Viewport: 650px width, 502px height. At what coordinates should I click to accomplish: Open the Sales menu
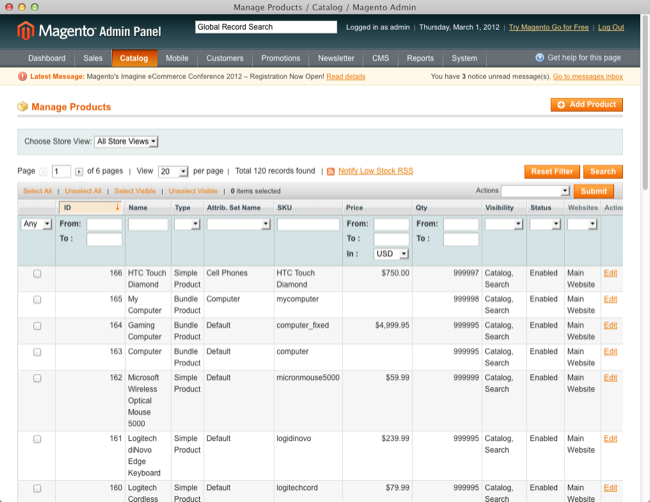(x=93, y=58)
